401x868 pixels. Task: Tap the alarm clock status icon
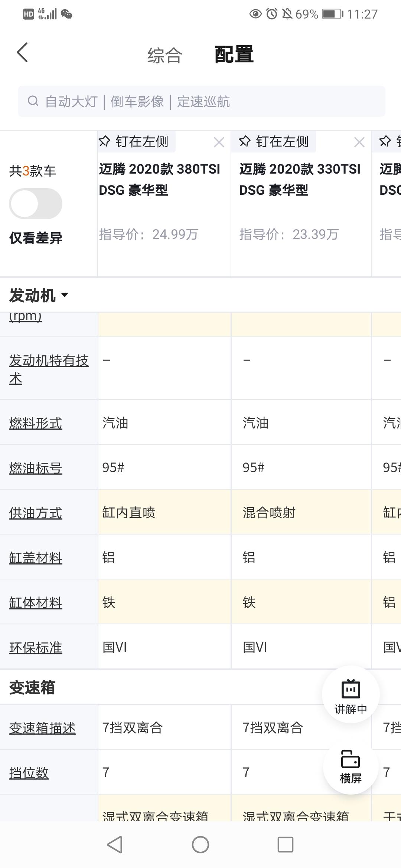click(x=272, y=14)
